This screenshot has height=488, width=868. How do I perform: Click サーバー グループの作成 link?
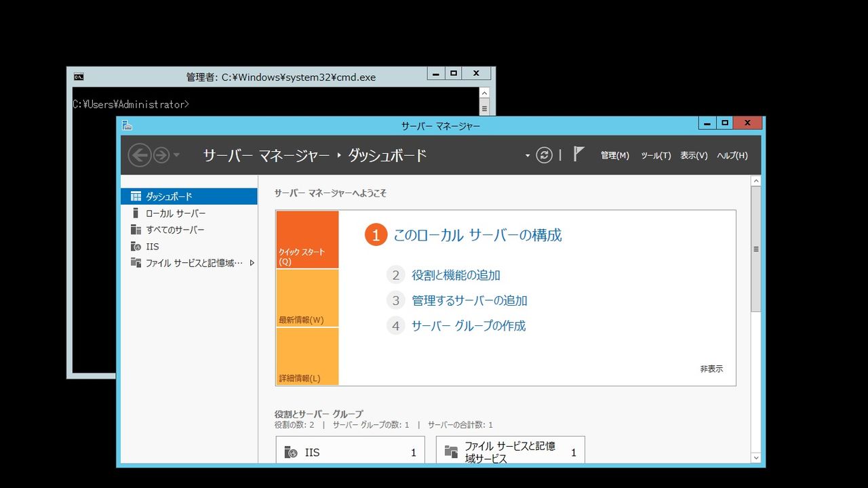(469, 325)
